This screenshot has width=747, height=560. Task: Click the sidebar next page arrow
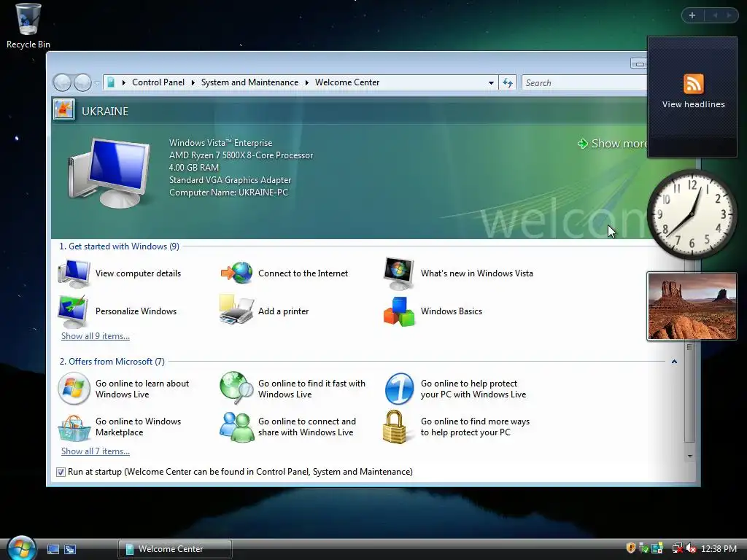coord(729,15)
